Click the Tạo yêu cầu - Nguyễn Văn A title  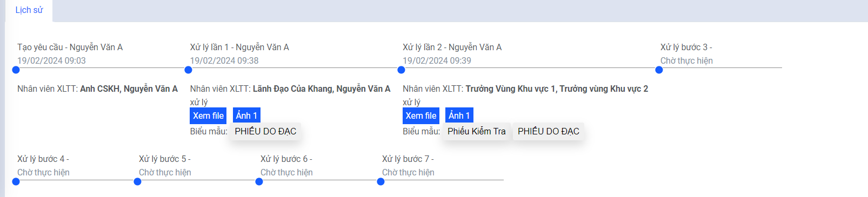click(70, 47)
